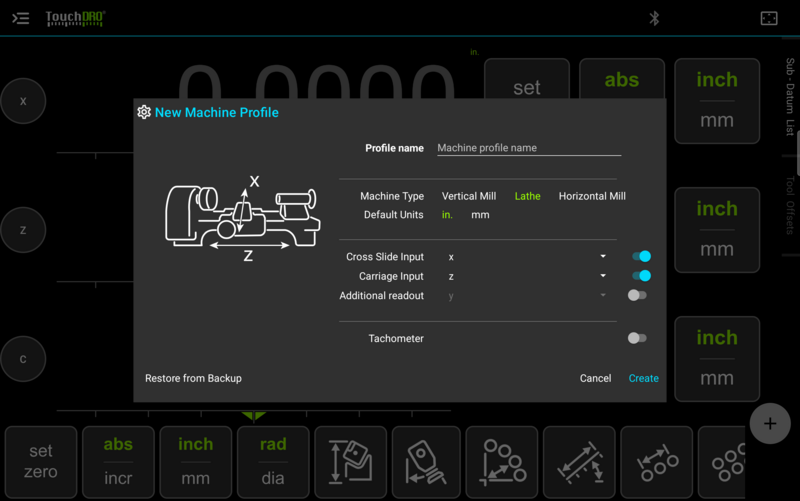Open the Sub - Datum List side tab
Viewport: 800px width, 501px height.
790,97
